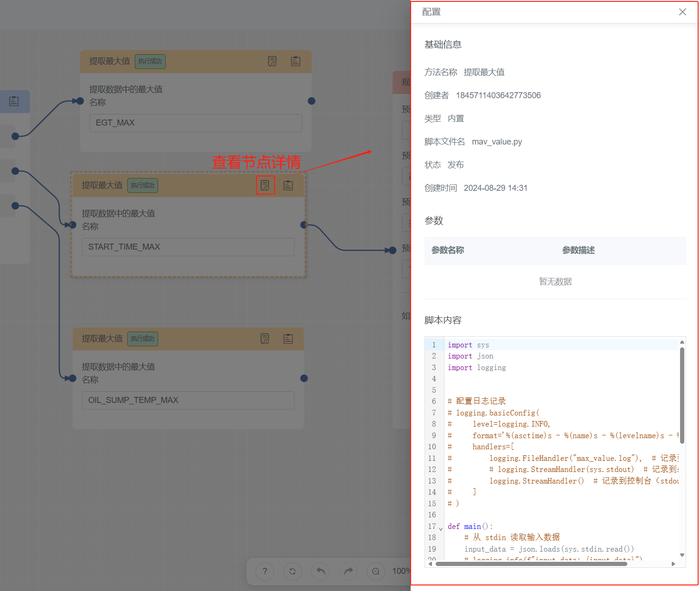The image size is (700, 591).
Task: Click the EGT_MAX name field
Action: click(195, 123)
